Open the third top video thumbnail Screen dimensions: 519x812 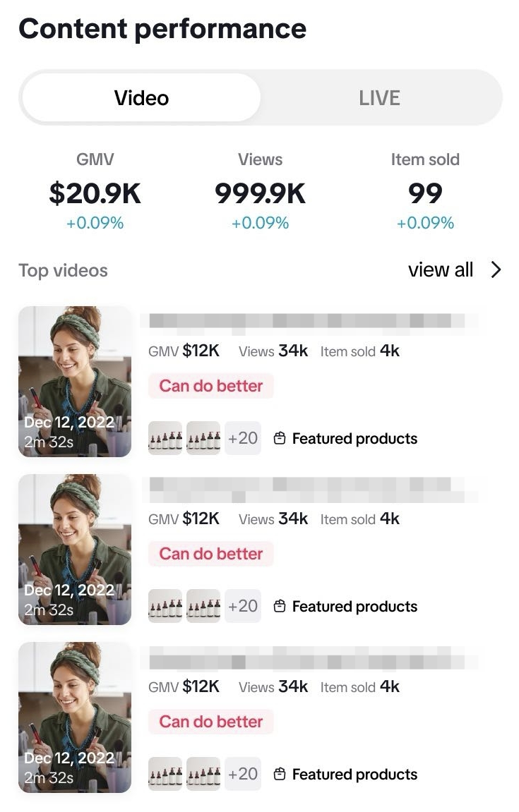(75, 717)
